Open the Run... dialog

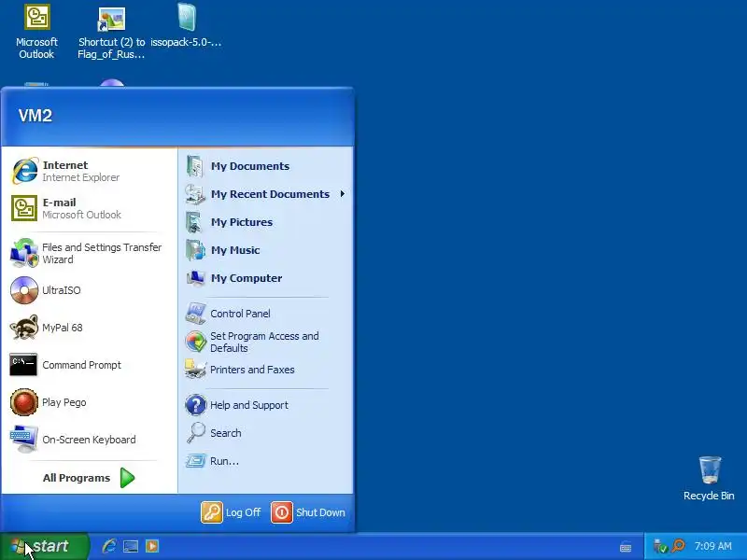coord(266,461)
